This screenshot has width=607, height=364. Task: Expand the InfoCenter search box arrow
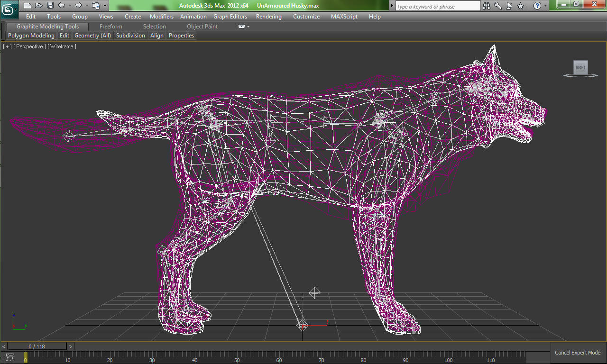[392, 6]
